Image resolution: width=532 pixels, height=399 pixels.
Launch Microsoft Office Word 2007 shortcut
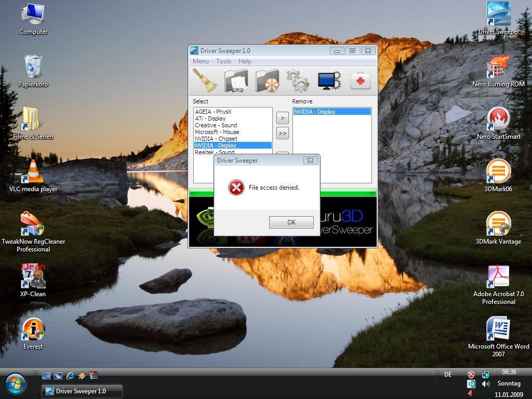click(498, 338)
